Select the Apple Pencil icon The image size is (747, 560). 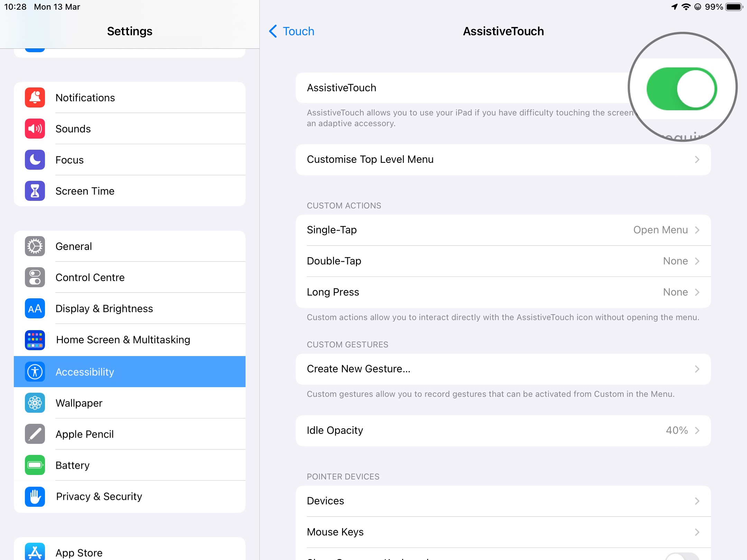pos(35,434)
